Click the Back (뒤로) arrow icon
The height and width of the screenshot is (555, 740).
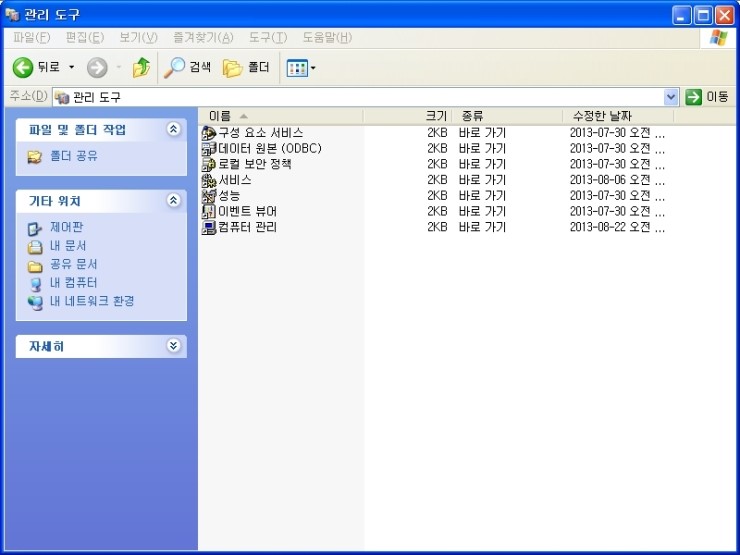(23, 67)
